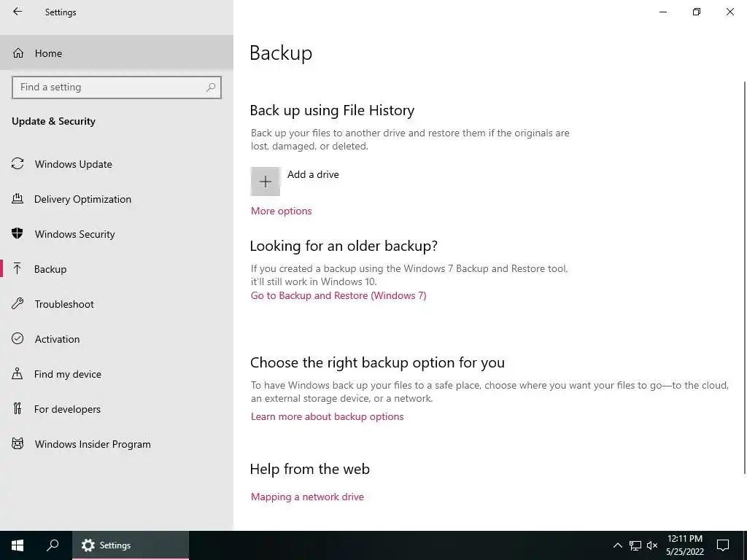Click the Delivery Optimization icon

pyautogui.click(x=18, y=199)
